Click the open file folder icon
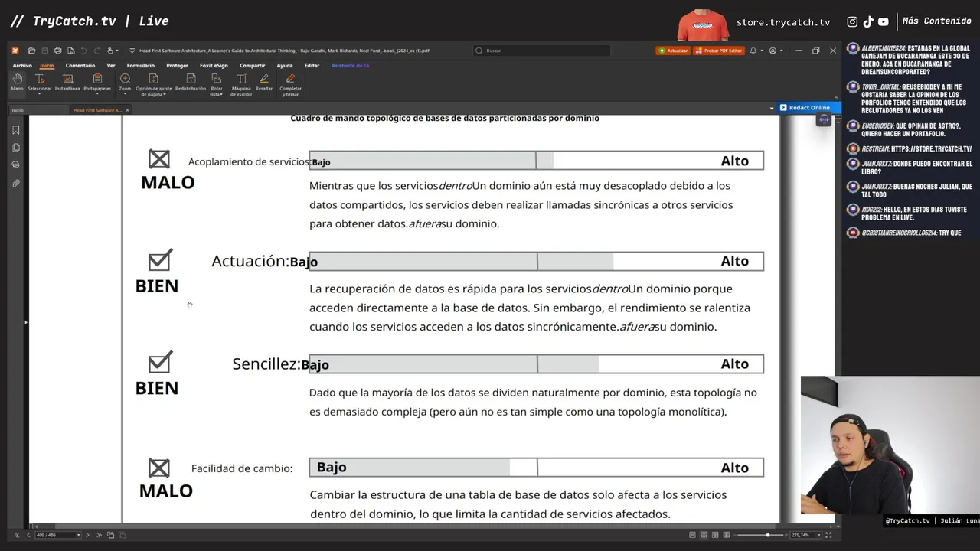 pyautogui.click(x=31, y=51)
